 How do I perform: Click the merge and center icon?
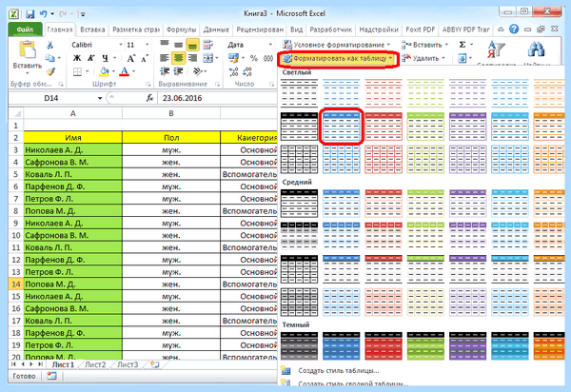[207, 58]
